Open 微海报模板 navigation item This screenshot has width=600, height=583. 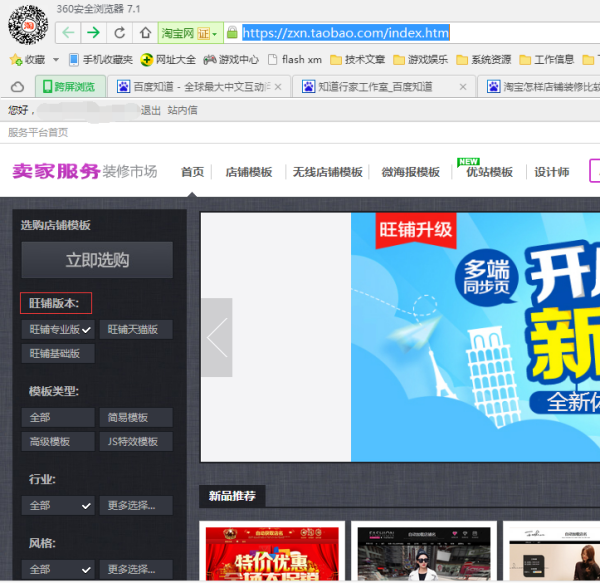(411, 172)
